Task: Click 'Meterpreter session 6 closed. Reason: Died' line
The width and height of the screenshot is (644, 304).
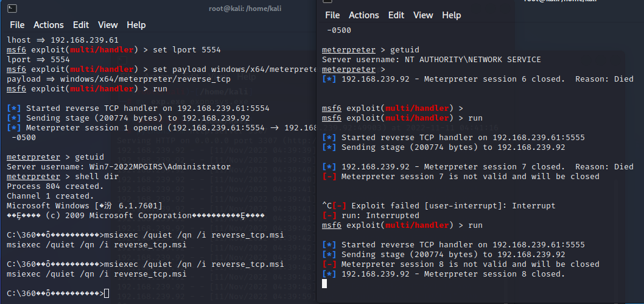Action: point(478,79)
